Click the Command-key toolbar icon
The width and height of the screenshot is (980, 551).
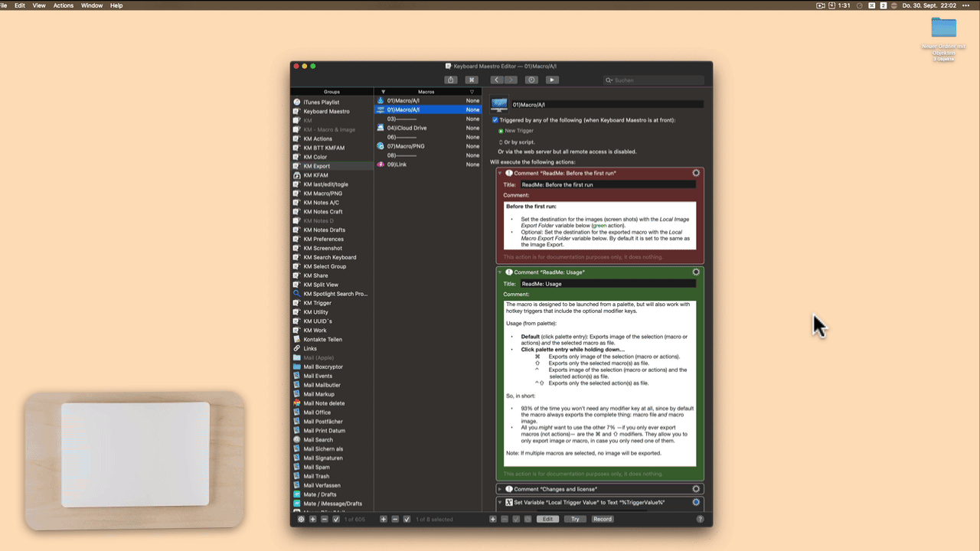coord(472,80)
